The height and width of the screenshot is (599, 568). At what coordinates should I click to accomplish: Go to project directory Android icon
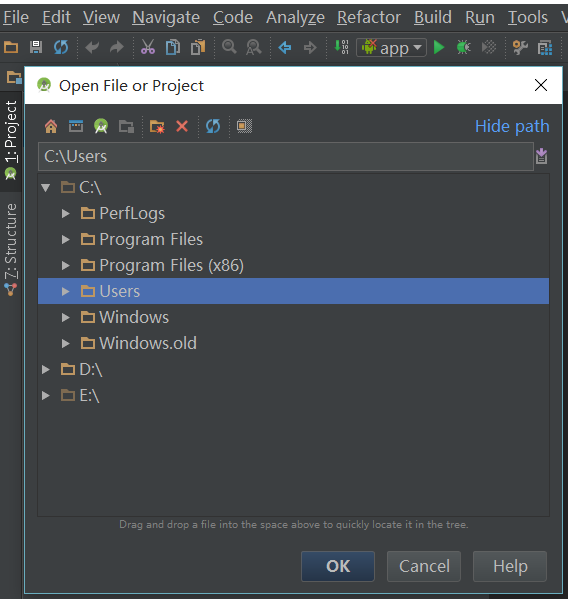coord(101,126)
